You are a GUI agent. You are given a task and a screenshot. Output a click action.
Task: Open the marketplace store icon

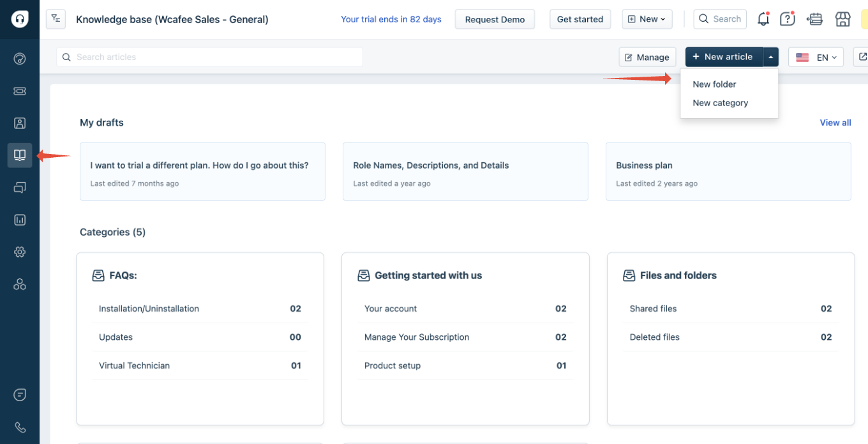tap(842, 19)
